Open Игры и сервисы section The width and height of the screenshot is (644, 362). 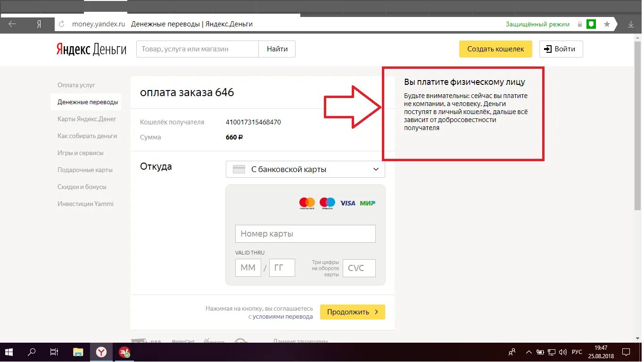click(81, 153)
